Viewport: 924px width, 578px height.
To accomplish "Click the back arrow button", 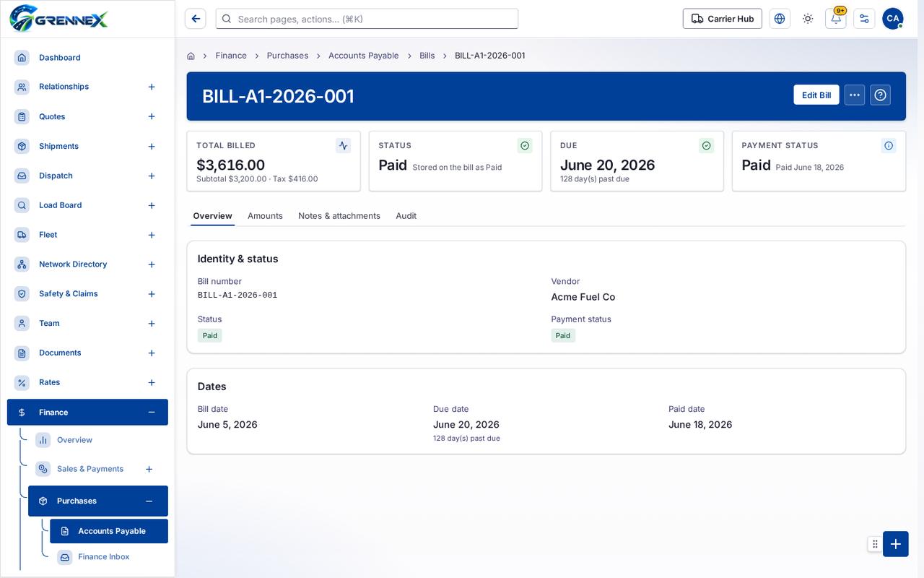I will pos(196,19).
